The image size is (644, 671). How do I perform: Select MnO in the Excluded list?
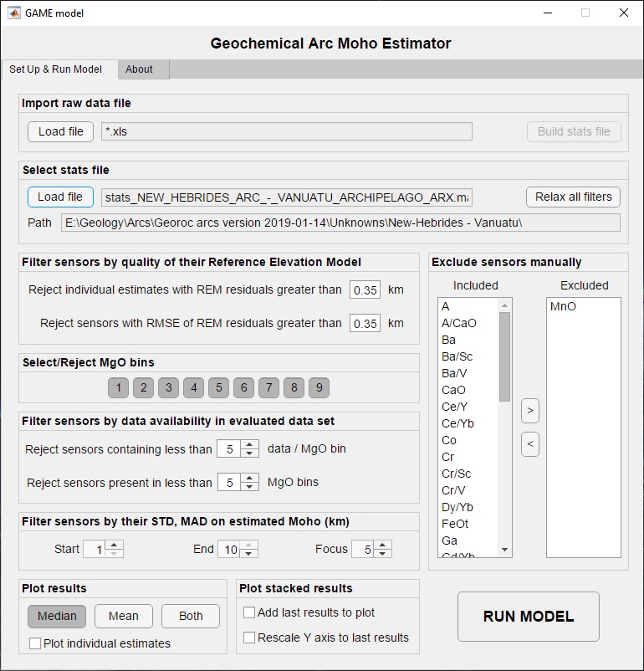pyautogui.click(x=562, y=307)
